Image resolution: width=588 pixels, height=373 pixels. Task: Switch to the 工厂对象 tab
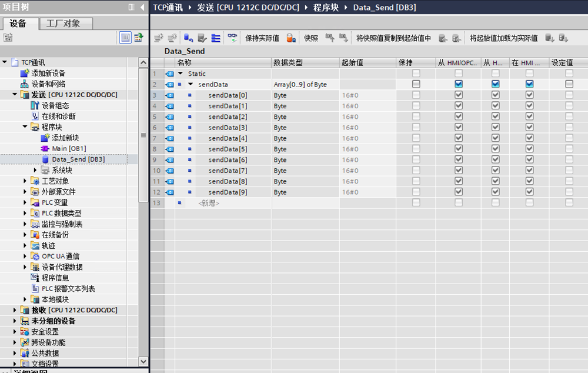62,24
